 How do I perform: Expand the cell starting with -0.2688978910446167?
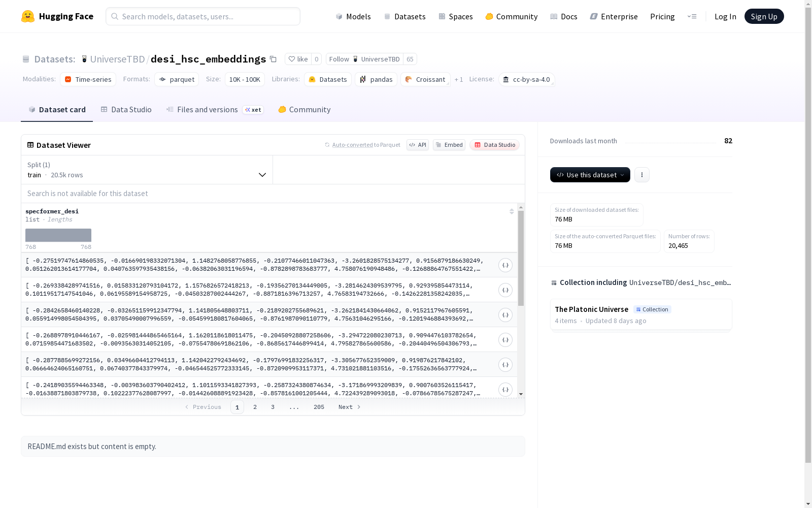tap(505, 340)
